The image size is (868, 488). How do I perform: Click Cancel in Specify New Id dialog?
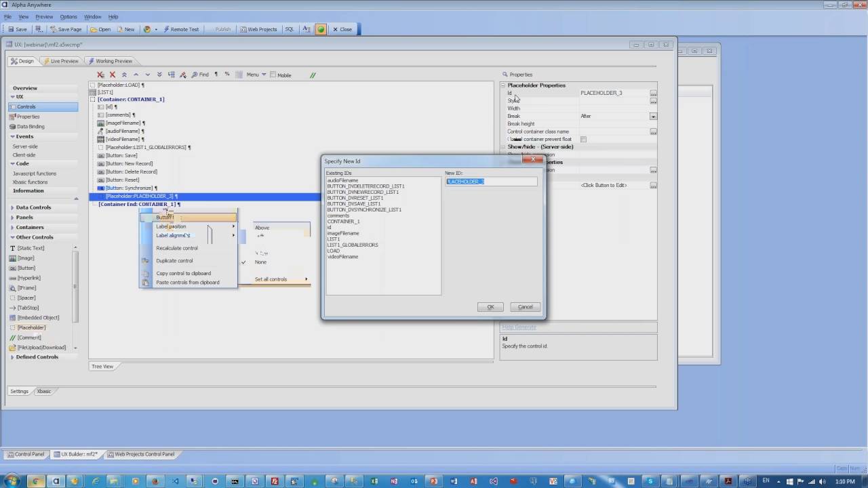click(526, 307)
